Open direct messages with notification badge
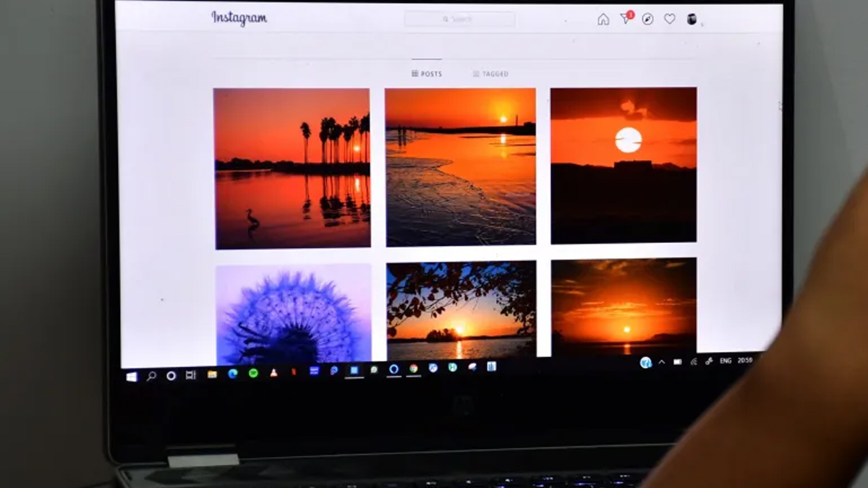This screenshot has height=488, width=868. pos(626,18)
